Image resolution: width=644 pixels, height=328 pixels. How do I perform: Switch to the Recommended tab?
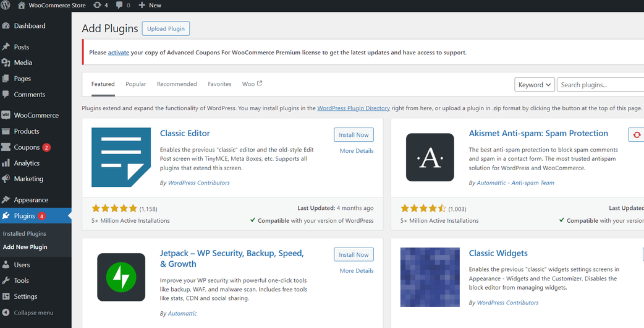point(177,84)
